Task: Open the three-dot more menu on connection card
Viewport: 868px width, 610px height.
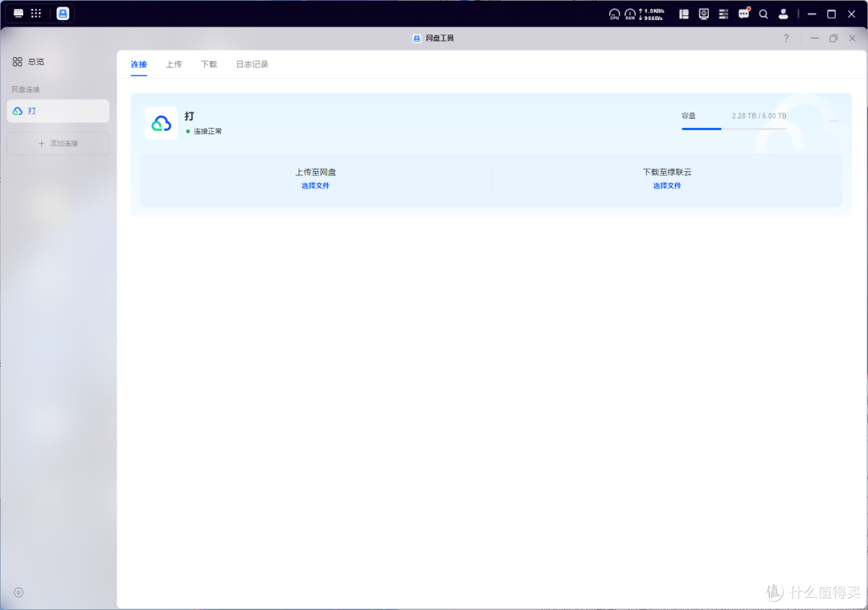Action: (x=833, y=121)
